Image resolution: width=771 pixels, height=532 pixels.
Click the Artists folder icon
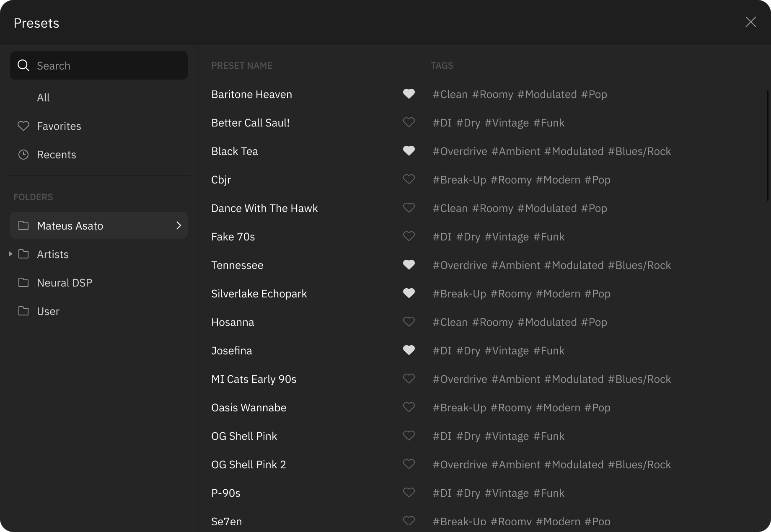(23, 254)
